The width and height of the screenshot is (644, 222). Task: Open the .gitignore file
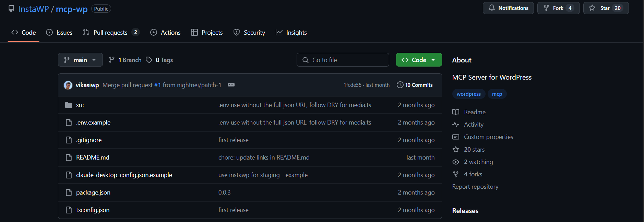click(x=89, y=140)
